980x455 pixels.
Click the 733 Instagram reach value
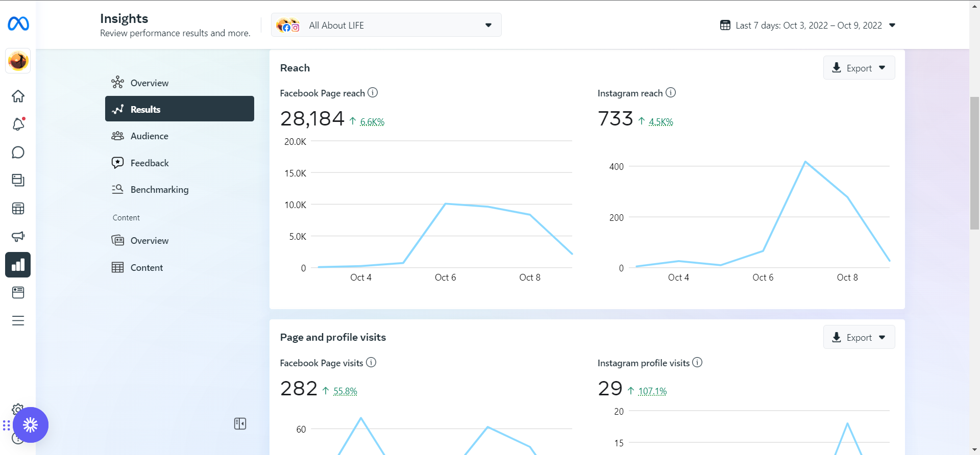point(616,118)
